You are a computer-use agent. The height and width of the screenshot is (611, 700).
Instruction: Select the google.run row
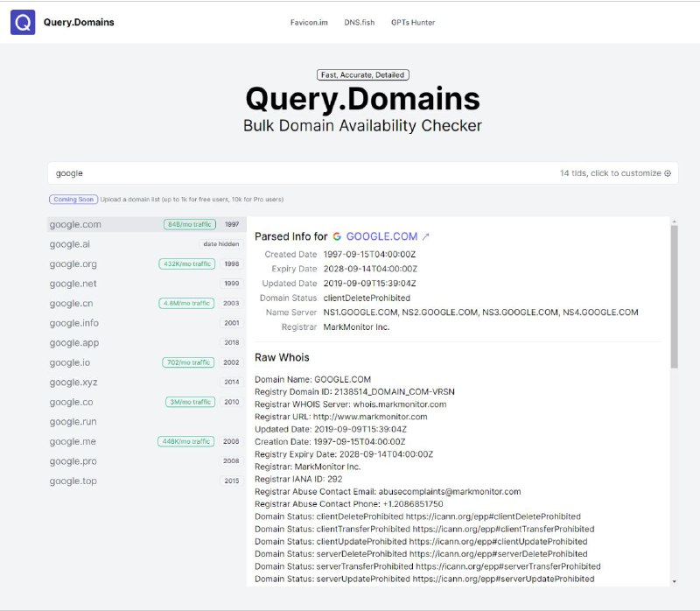click(x=147, y=422)
